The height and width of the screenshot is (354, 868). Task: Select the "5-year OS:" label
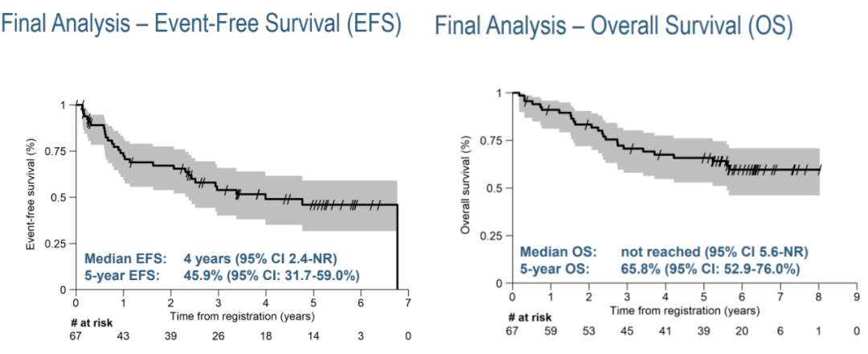[556, 269]
